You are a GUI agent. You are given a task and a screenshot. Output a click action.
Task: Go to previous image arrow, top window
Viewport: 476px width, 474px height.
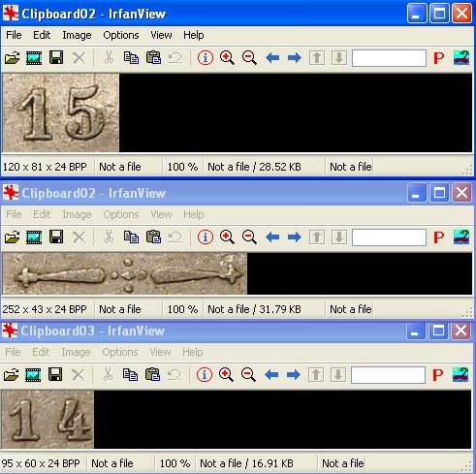(x=272, y=58)
